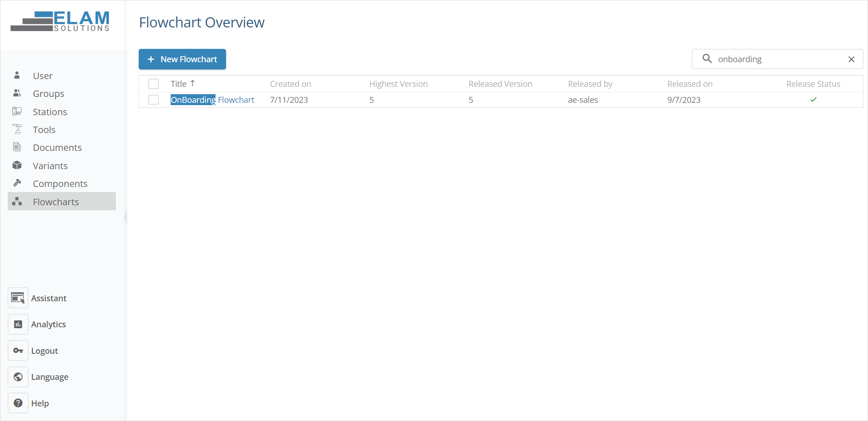Open the OnBoarding Flowchart link

[212, 100]
